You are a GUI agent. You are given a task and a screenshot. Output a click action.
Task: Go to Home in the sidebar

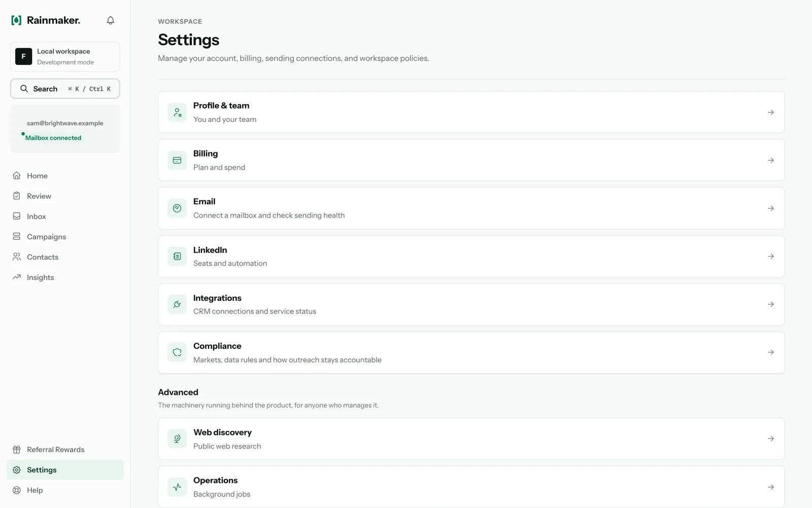[65, 176]
